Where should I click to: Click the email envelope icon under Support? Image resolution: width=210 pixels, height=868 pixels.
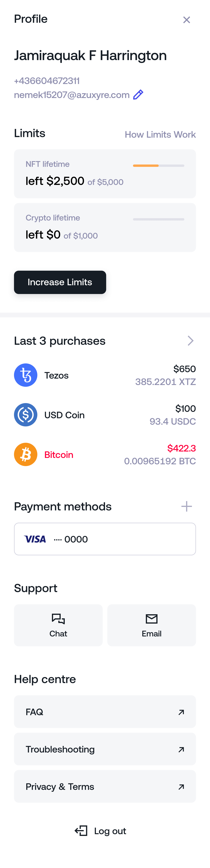[x=151, y=619]
